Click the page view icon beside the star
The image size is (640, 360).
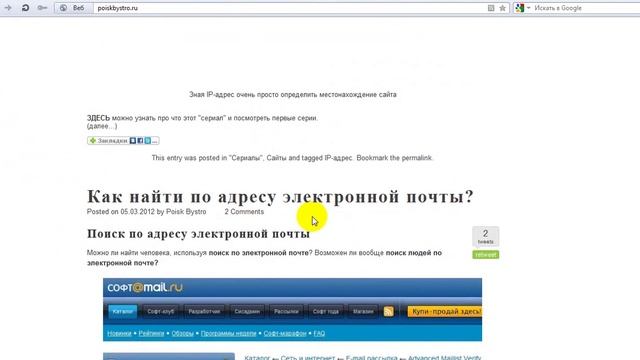click(x=491, y=8)
